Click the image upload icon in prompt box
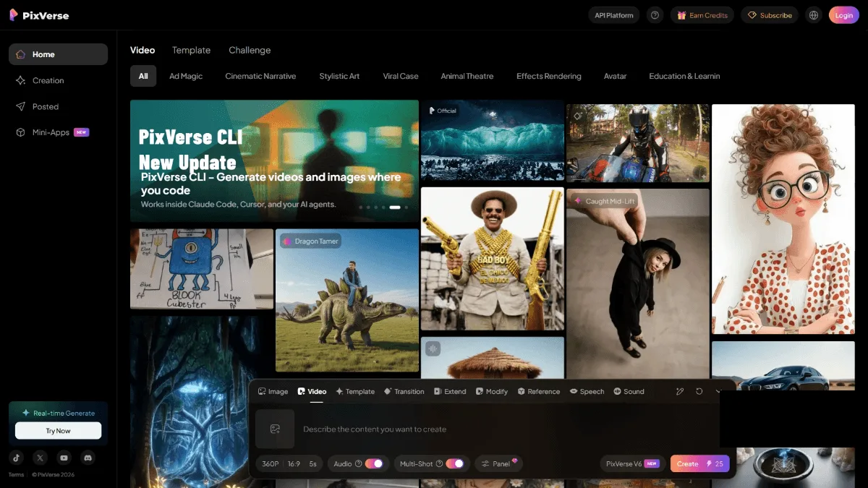The height and width of the screenshot is (488, 868). click(x=275, y=429)
